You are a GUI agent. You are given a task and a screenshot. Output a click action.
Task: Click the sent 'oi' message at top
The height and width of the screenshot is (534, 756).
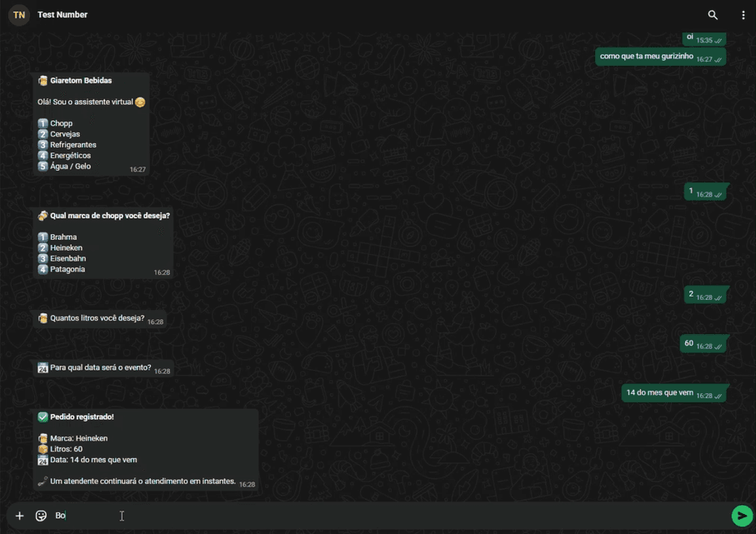click(704, 38)
